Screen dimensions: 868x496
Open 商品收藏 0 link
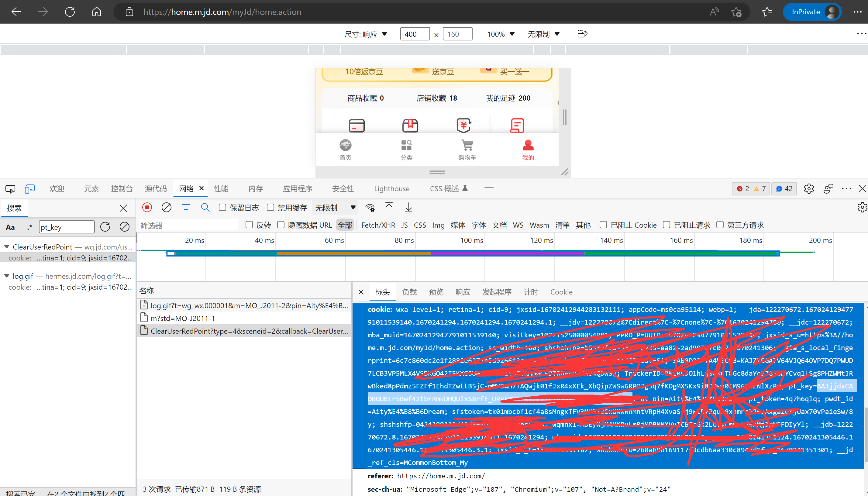click(x=365, y=98)
